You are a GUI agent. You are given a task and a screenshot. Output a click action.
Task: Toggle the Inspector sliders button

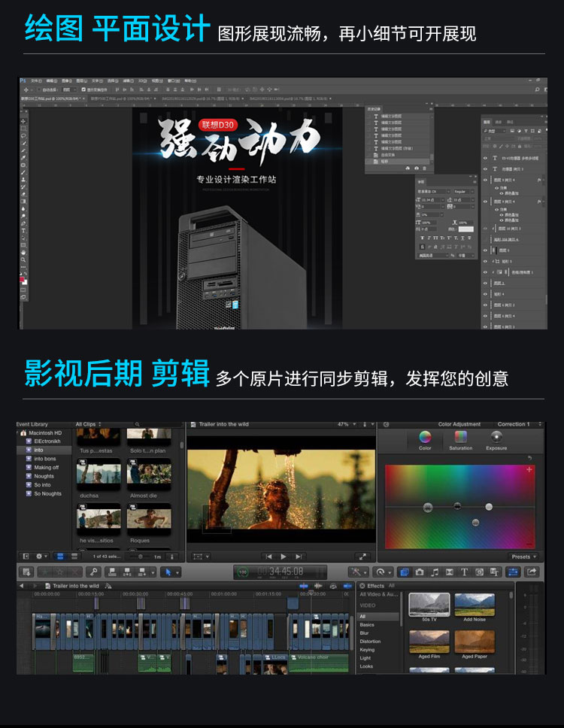pos(513,572)
